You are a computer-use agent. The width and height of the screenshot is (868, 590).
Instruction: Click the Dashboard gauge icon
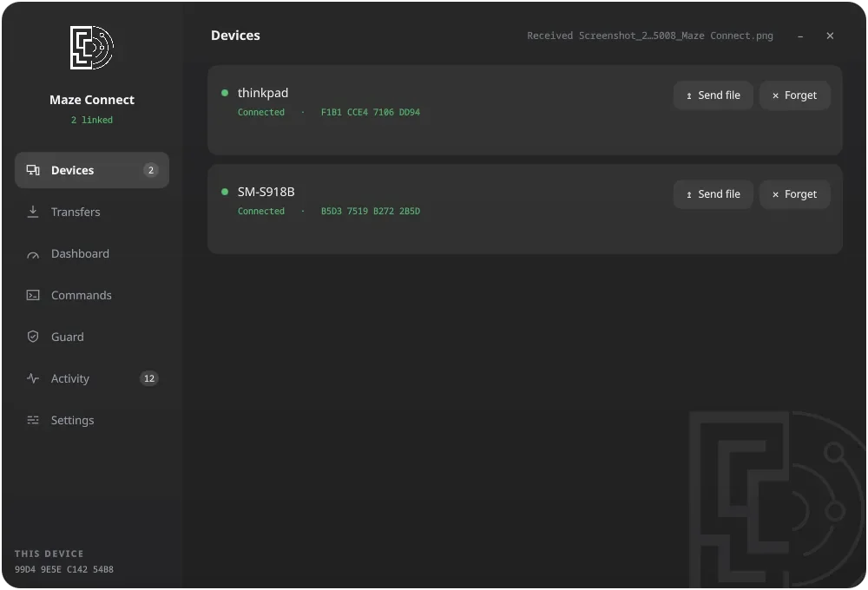(x=33, y=254)
